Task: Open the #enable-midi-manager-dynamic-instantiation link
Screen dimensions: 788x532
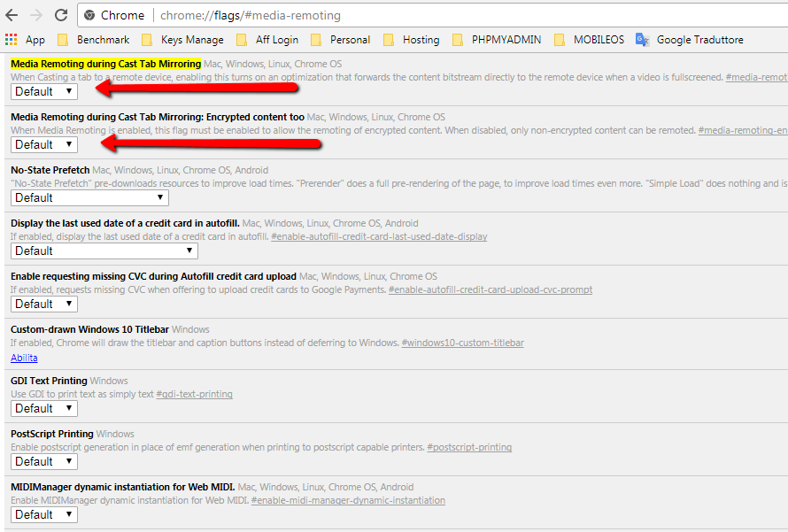Action: (x=348, y=501)
